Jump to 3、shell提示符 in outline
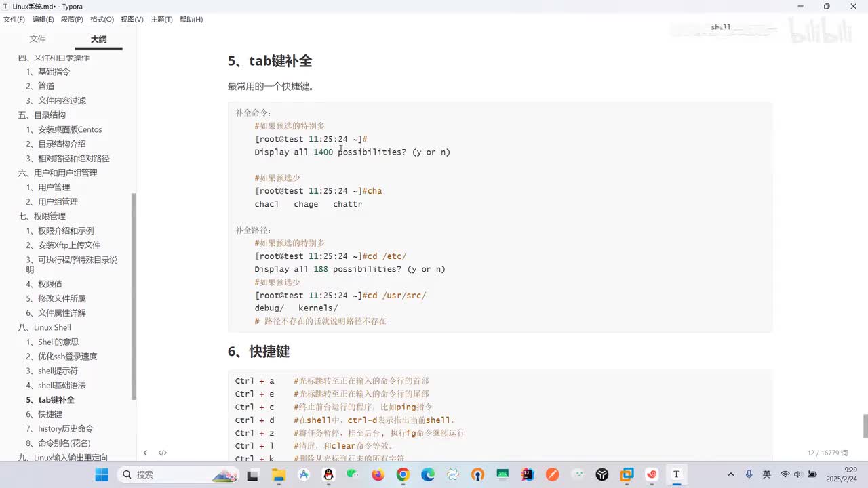Viewport: 868px width, 488px height. (52, 371)
